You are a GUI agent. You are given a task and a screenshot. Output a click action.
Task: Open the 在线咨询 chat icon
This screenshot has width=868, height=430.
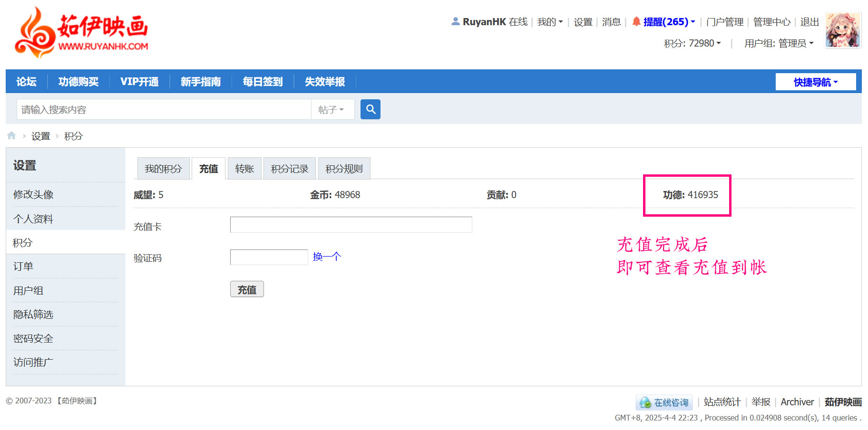[x=664, y=402]
